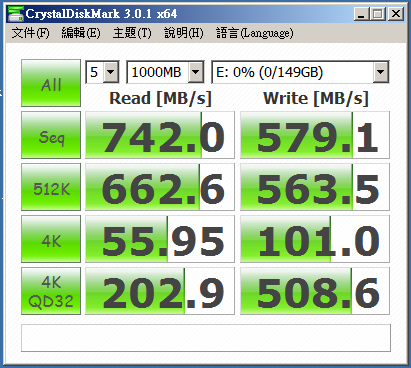Start the 512K benchmark test
This screenshot has width=411, height=368.
51,187
